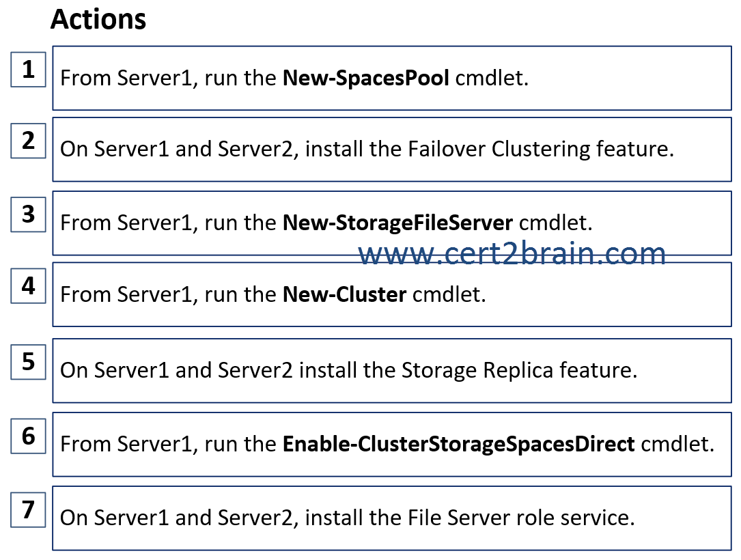Click bold text Enable-ClusterStorageSpacesDirect

458,444
